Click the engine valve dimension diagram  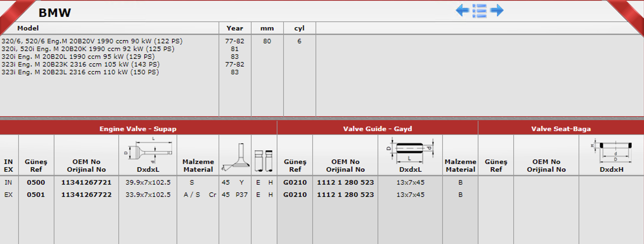point(148,150)
